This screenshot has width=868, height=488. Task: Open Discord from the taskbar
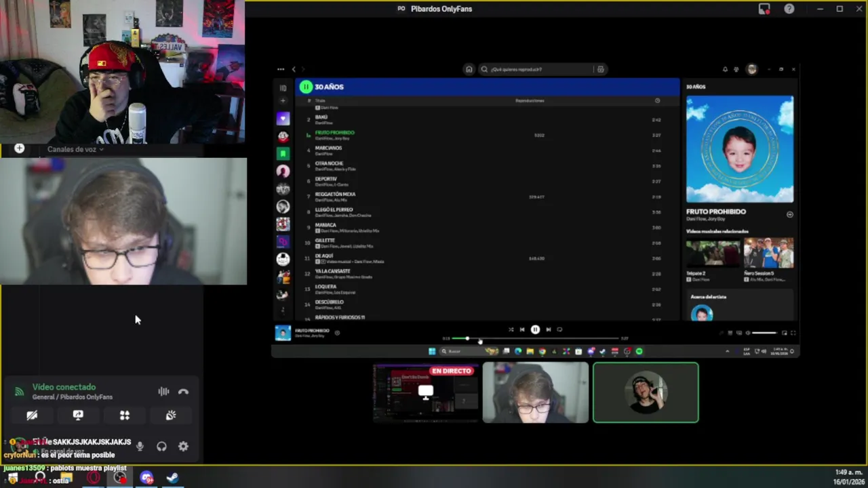[146, 478]
